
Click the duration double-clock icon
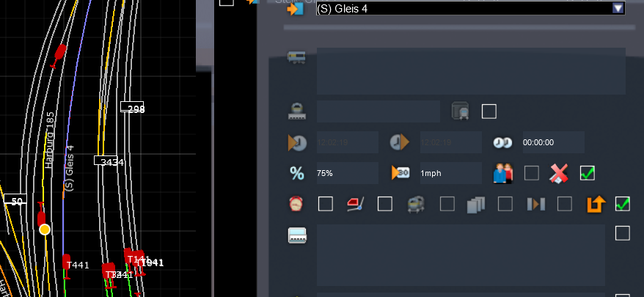click(502, 142)
